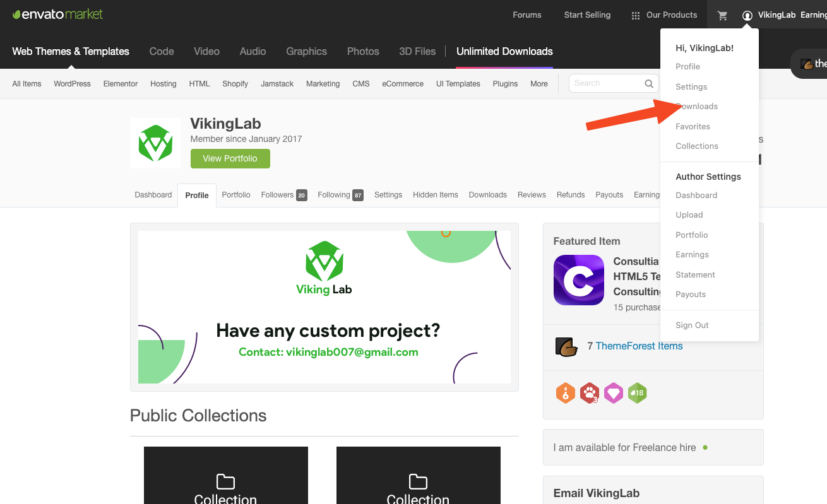Click the View Portfolio button
The height and width of the screenshot is (504, 827).
tap(230, 158)
